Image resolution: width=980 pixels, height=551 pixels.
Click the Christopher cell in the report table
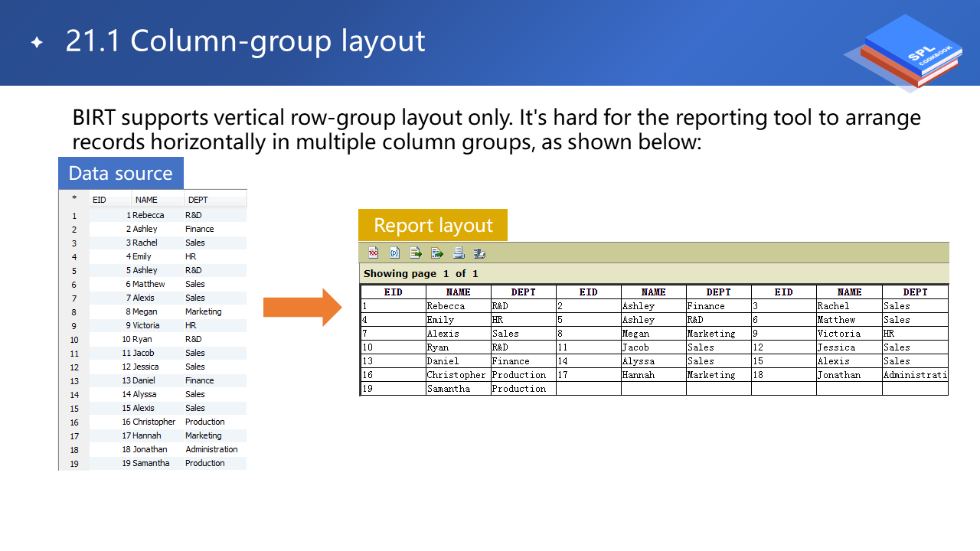point(456,375)
